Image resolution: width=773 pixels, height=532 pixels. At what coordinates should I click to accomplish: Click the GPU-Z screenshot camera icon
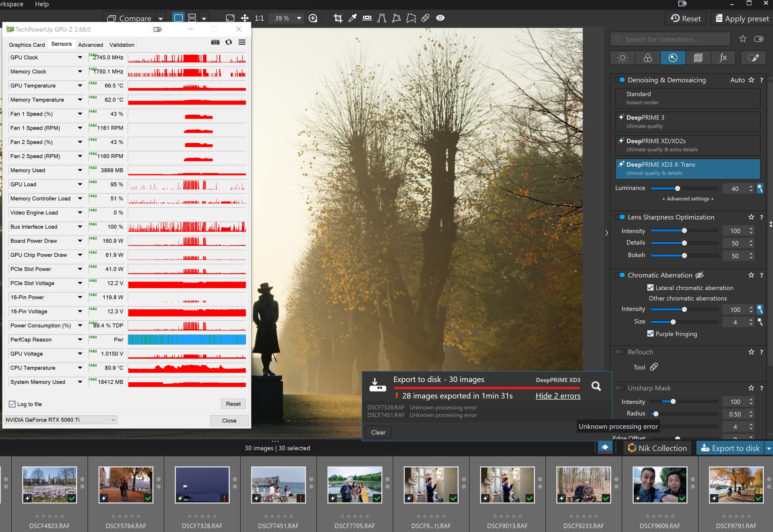pos(215,42)
